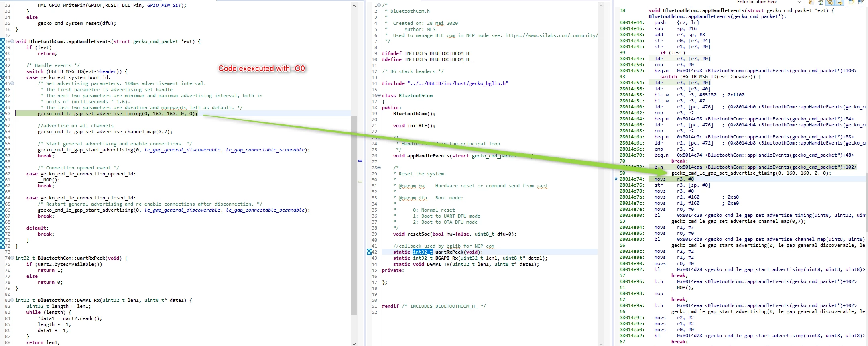Viewport: 868px width, 346px height.
Task: Click the '__NOP();' statement at line 61
Action: click(x=49, y=180)
